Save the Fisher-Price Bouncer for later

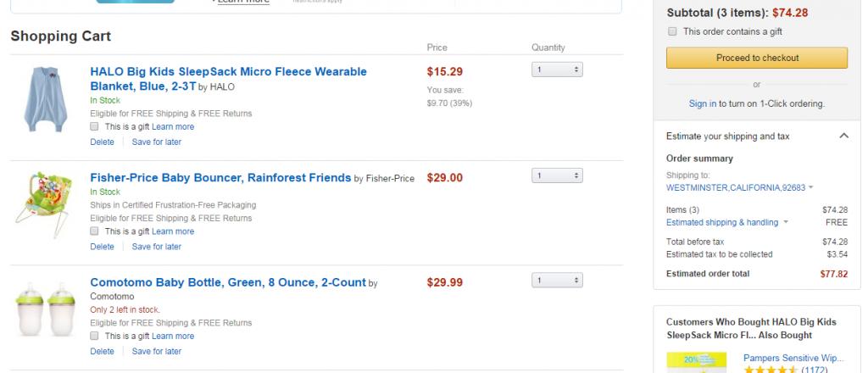[x=156, y=247]
